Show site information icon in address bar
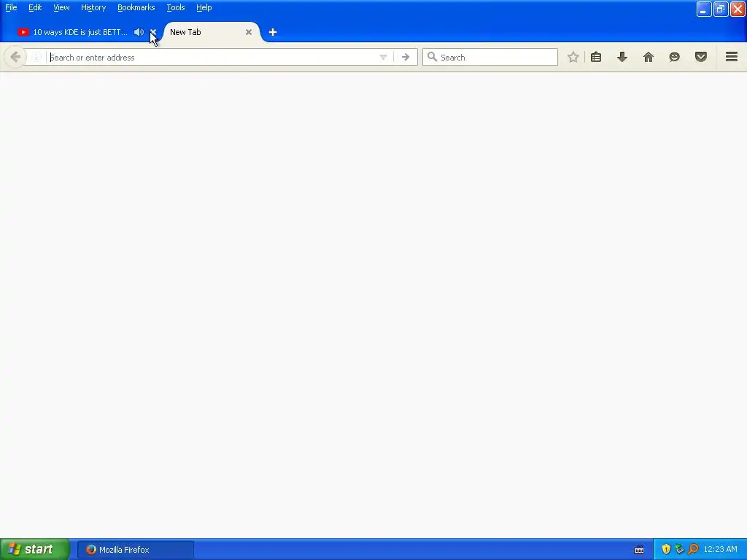747x560 pixels. (x=36, y=57)
